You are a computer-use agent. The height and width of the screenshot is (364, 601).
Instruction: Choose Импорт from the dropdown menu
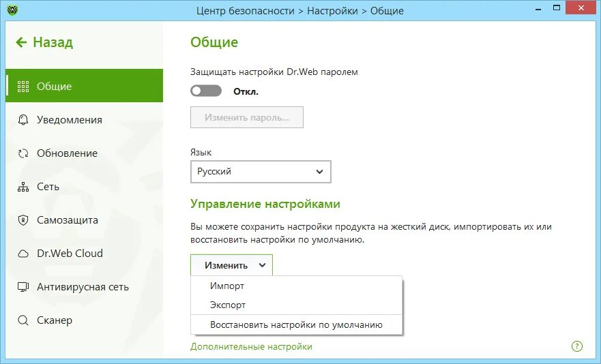[296, 286]
